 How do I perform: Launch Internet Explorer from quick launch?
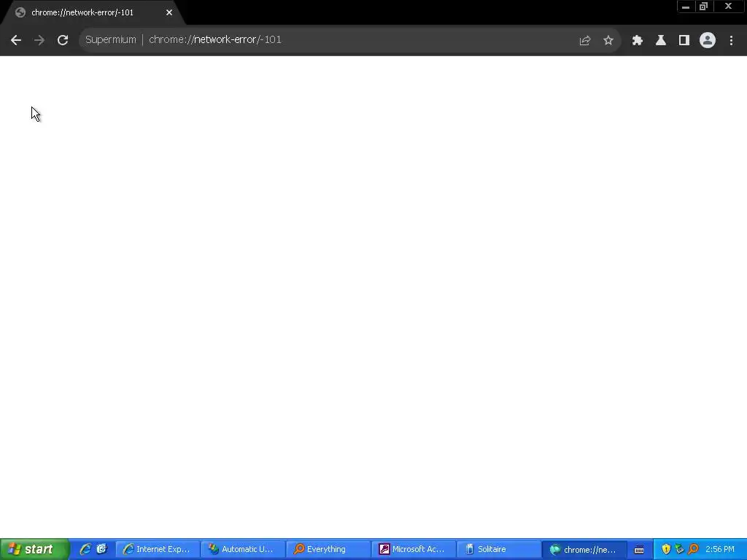85,549
